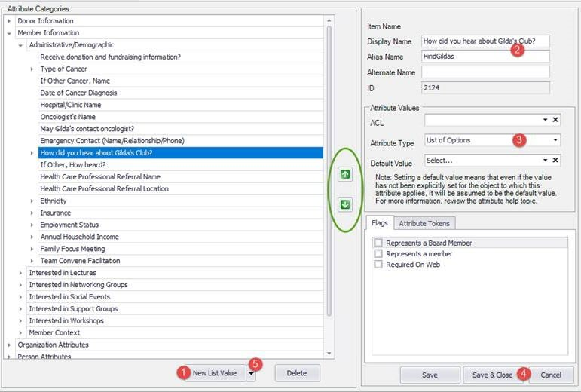This screenshot has height=392, width=581.
Task: Clear the ACL field with X icon
Action: click(555, 120)
